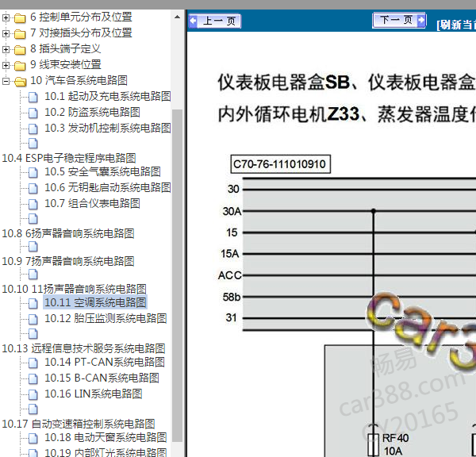The image size is (476, 457).
Task: Open 10.13 远程信息技术服务系统电路图
Action: [83, 348]
